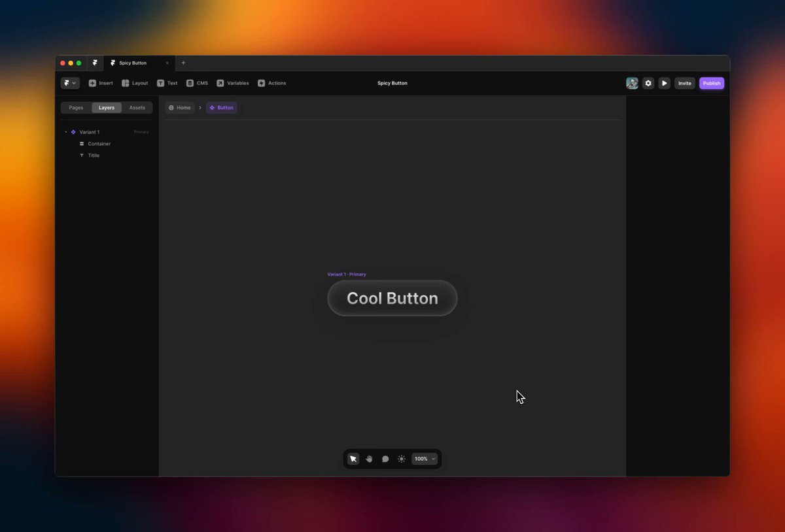Click the user avatar icon

pos(632,83)
